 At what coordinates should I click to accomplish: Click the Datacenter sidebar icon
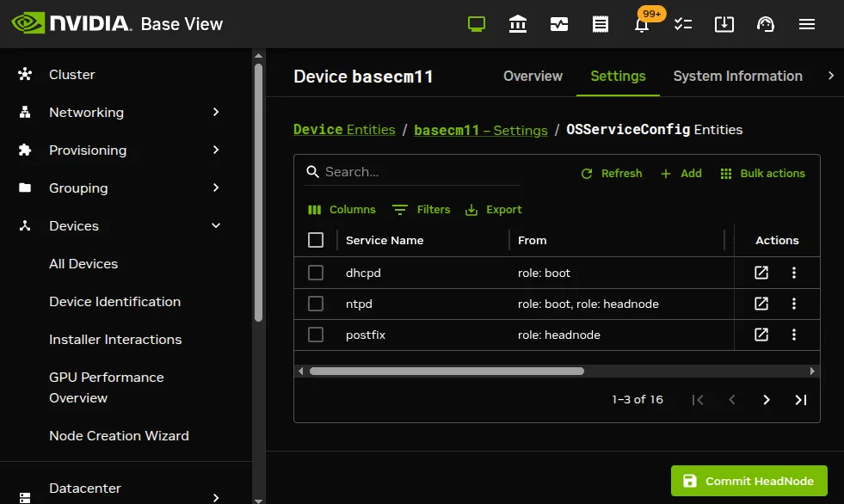click(25, 497)
